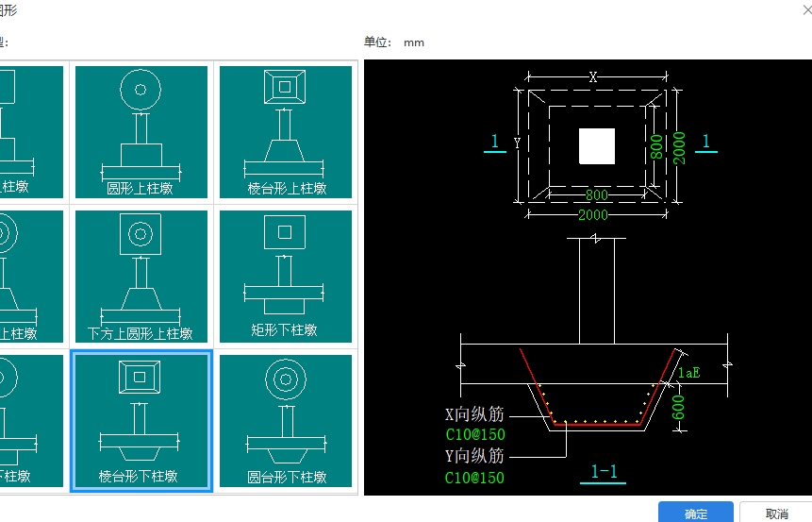
Task: Click the Y dimension label left of the plan
Action: 517,143
